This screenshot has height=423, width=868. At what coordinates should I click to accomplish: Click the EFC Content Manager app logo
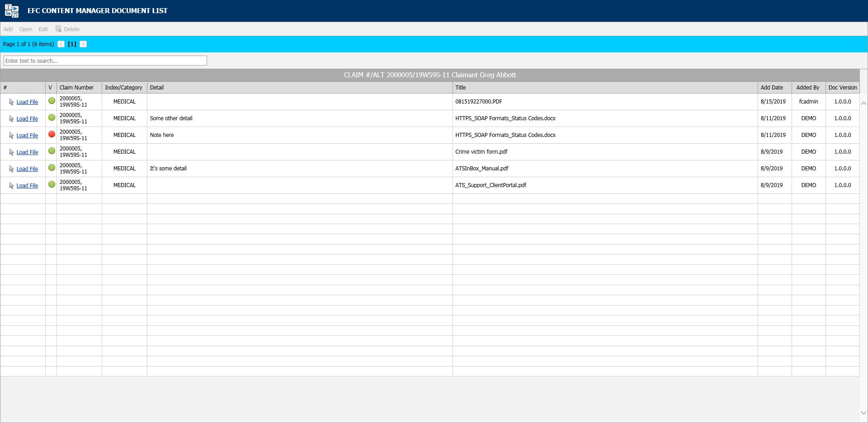(12, 11)
